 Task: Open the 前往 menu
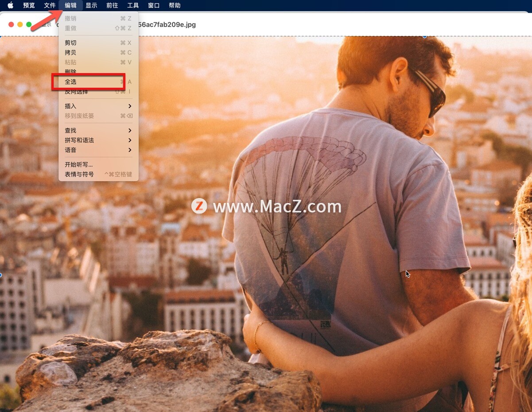[x=112, y=5]
